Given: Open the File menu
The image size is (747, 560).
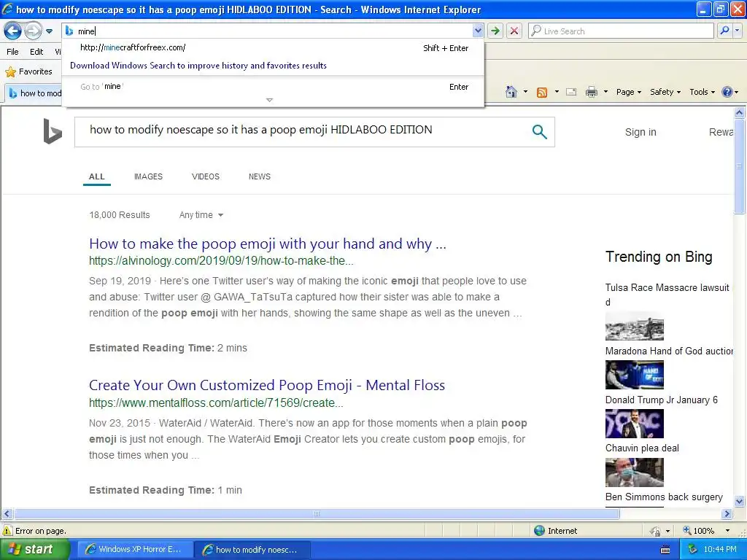Looking at the screenshot, I should (13, 52).
